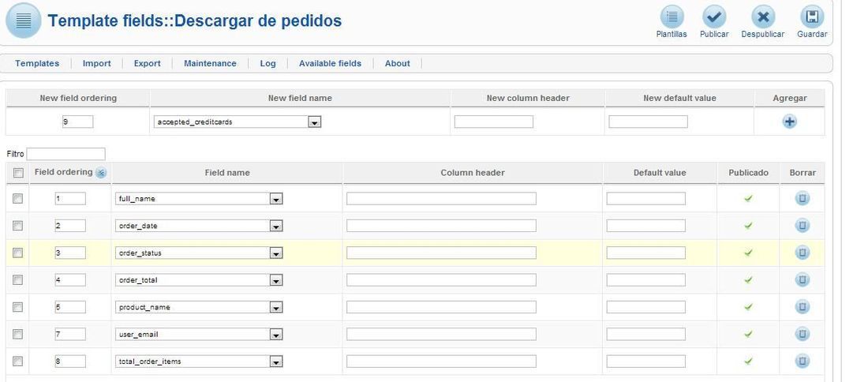Click the save-order icon beside Field ordering
The height and width of the screenshot is (382, 868).
pos(101,173)
